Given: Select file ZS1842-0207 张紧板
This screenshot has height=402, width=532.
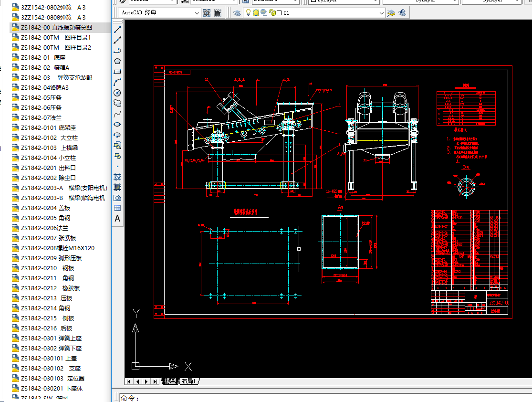Looking at the screenshot, I should [44, 238].
